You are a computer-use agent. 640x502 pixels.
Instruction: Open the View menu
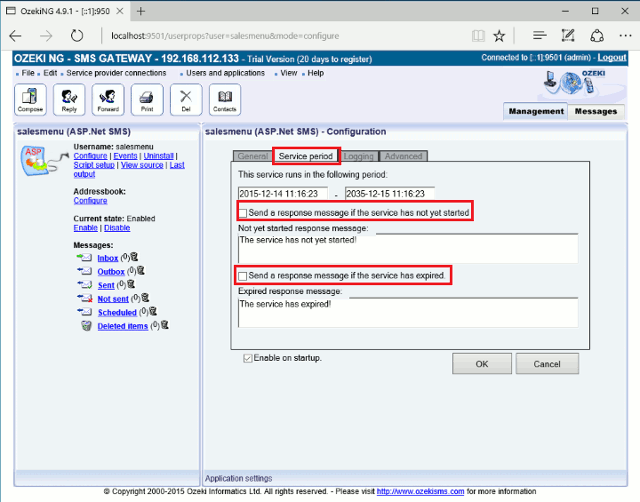[289, 73]
